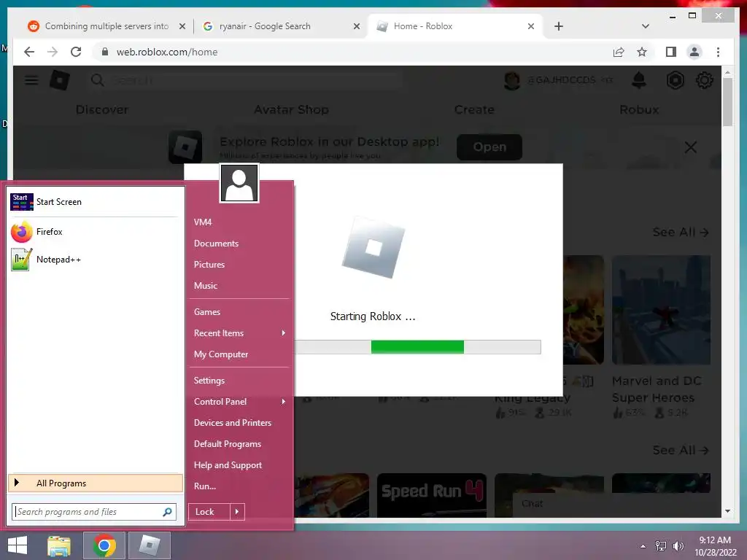Open Roblox settings gear

click(704, 80)
